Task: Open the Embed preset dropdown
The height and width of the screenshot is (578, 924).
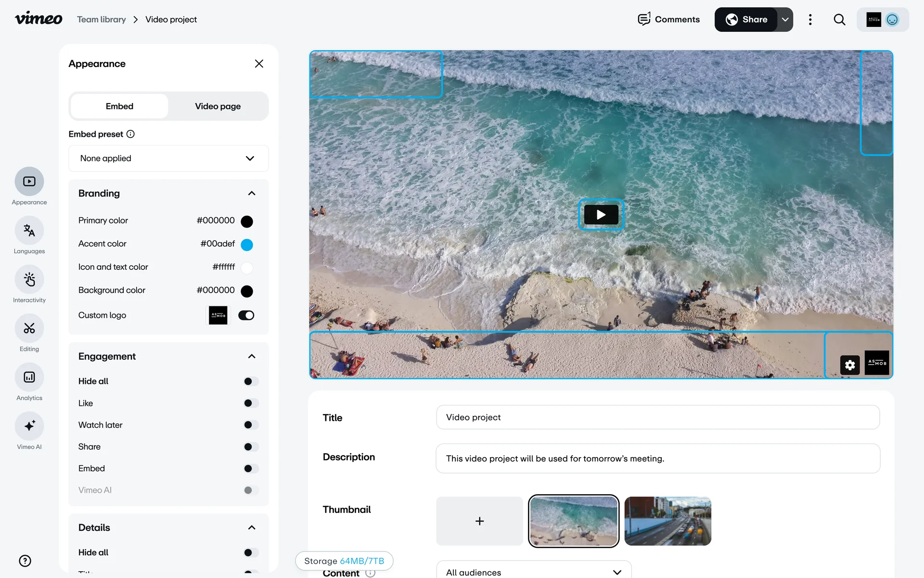Action: [168, 158]
